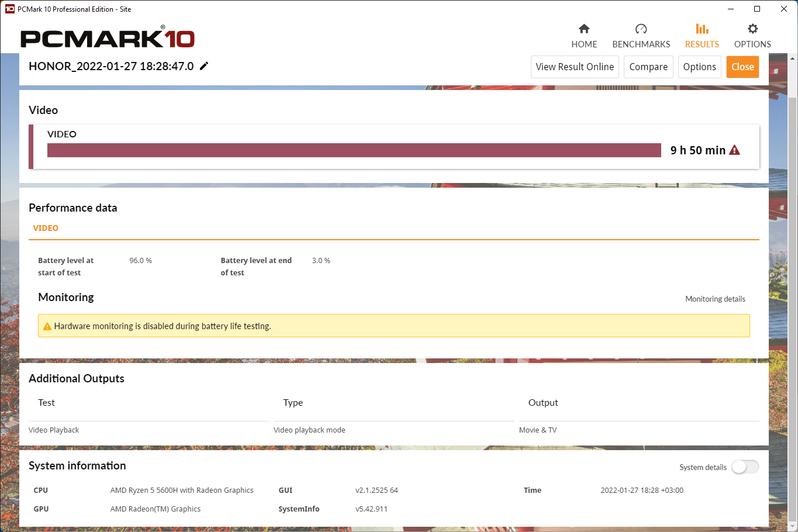798x532 pixels.
Task: Click the 96.0 % battery start value
Action: click(140, 261)
